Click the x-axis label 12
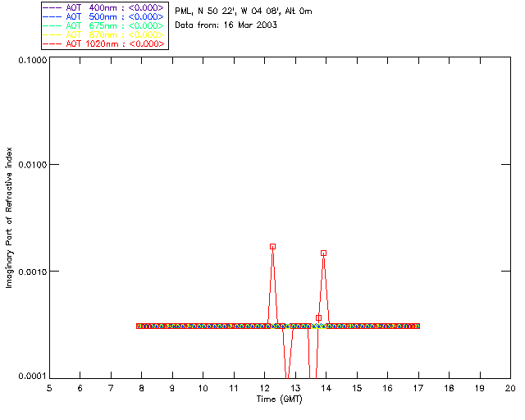525x420 pixels. click(264, 388)
